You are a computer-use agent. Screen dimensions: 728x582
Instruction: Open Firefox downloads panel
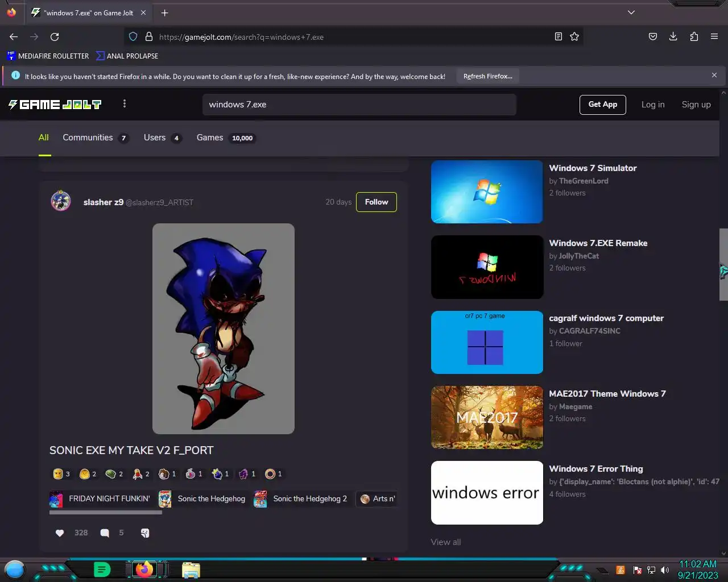pyautogui.click(x=673, y=37)
